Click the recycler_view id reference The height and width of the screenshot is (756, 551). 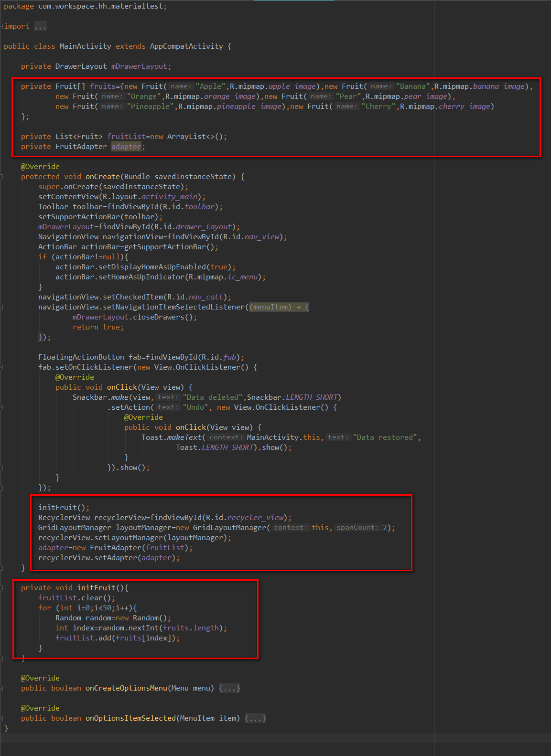(x=256, y=518)
